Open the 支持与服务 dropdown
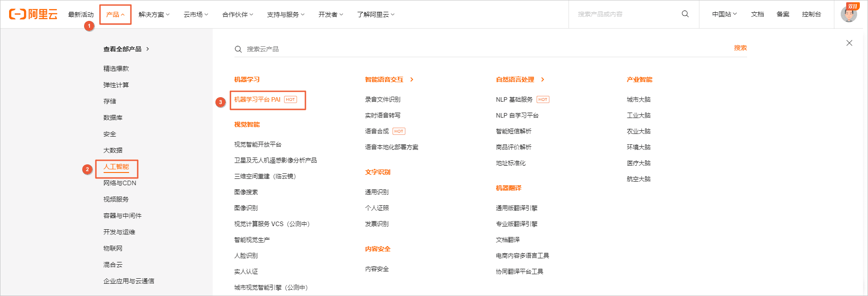Image resolution: width=868 pixels, height=296 pixels. tap(285, 15)
